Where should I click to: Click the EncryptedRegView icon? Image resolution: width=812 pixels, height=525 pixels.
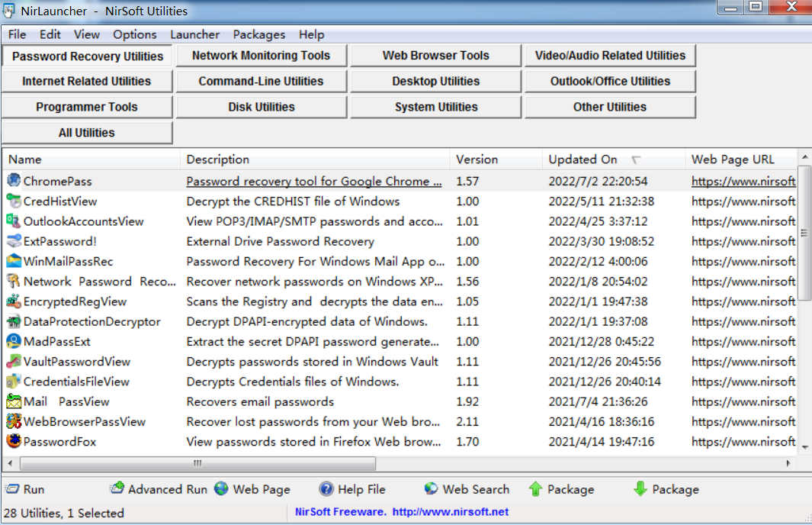pos(14,301)
